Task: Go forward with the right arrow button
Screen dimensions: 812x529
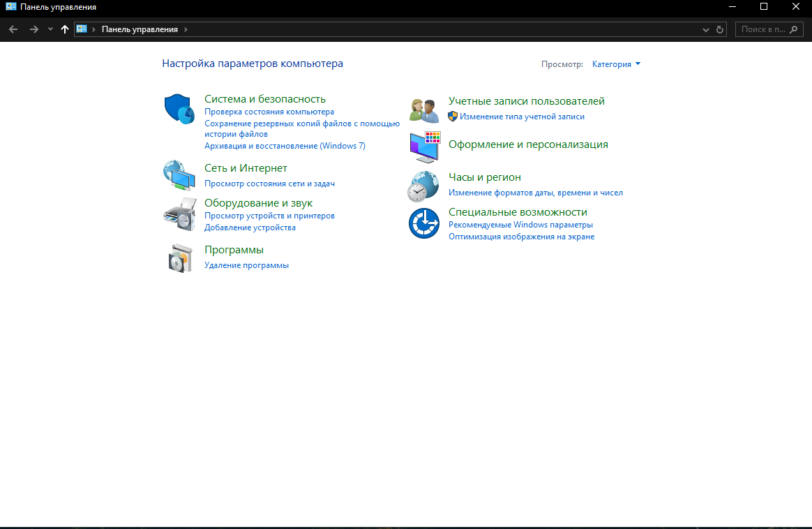Action: [33, 29]
